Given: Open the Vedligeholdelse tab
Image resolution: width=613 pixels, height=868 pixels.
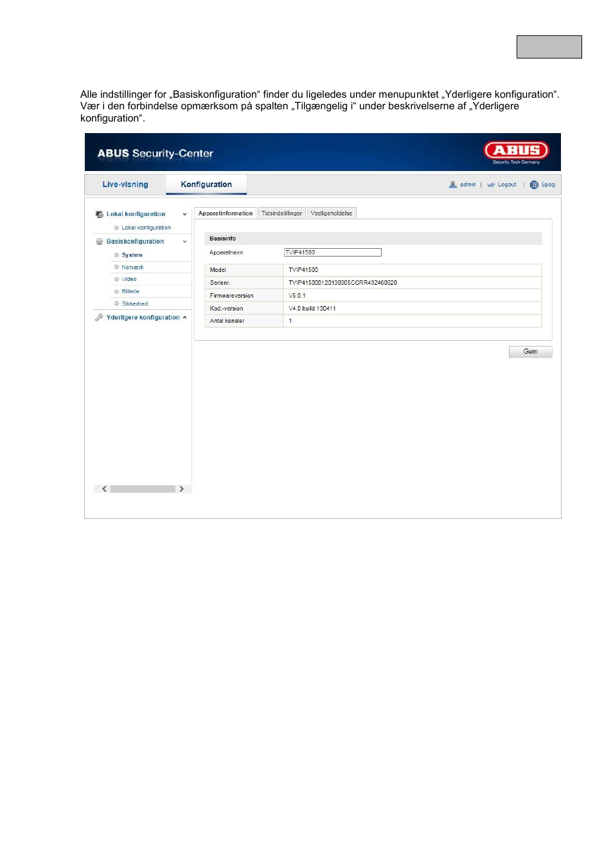Looking at the screenshot, I should (x=332, y=213).
